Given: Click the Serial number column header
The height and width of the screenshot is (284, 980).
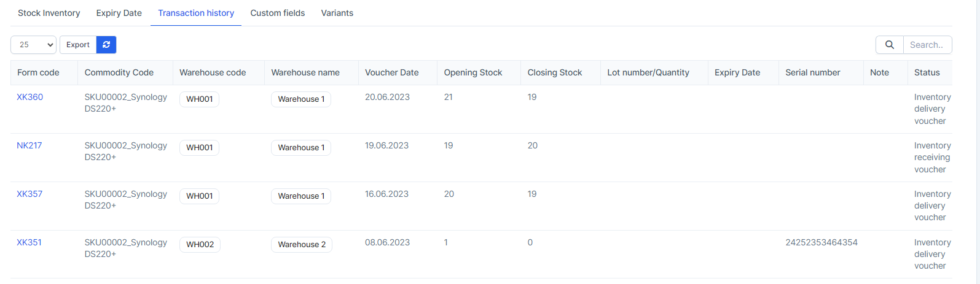Looking at the screenshot, I should tap(812, 72).
